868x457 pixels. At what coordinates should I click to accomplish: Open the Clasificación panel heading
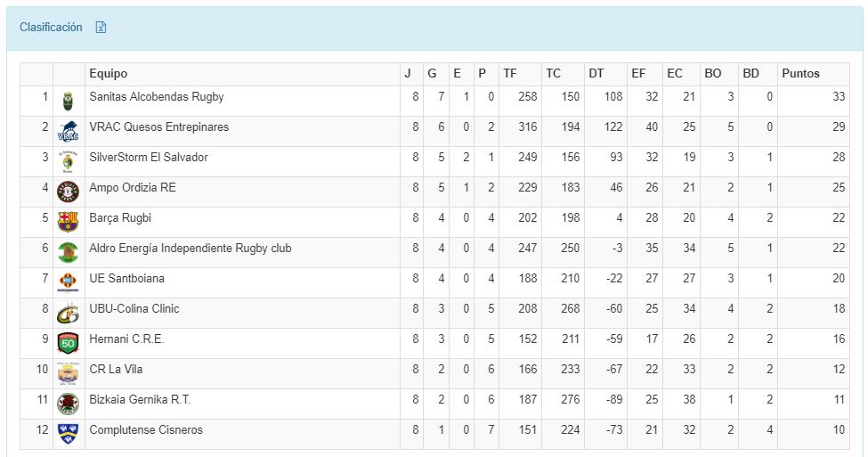point(51,28)
